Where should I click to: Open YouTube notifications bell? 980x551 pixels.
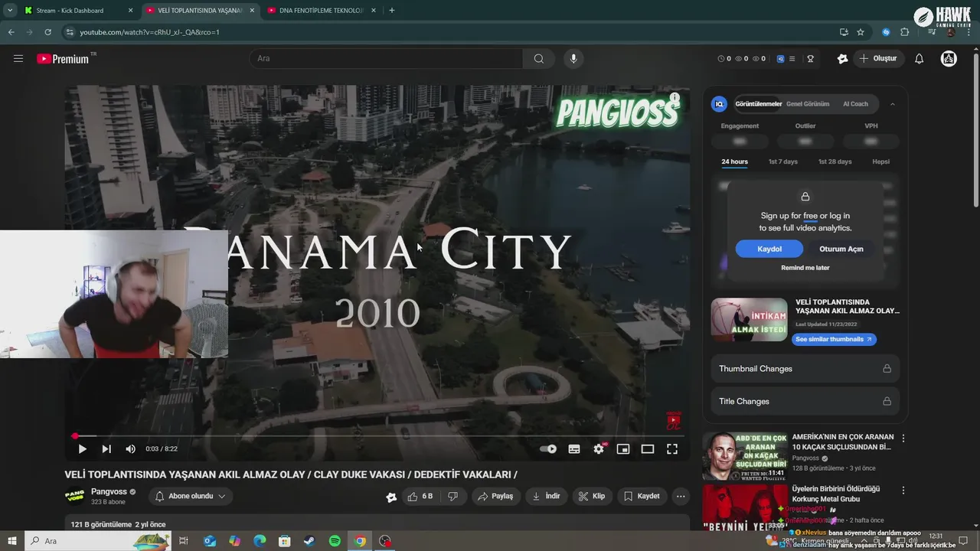click(x=920, y=59)
